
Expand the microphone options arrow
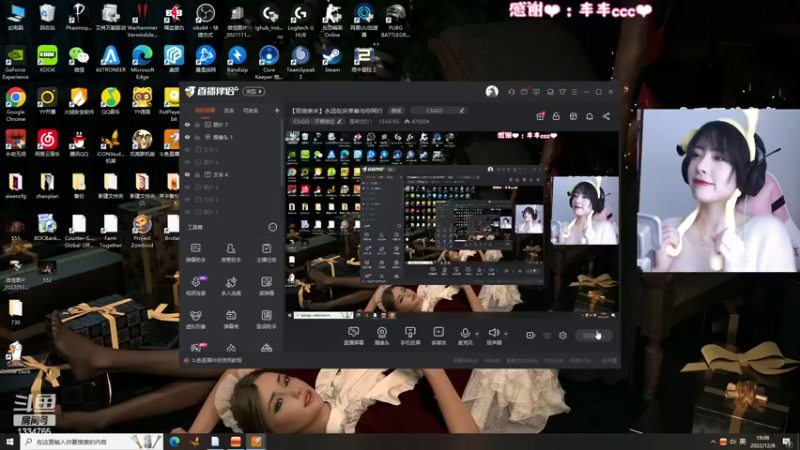[x=477, y=334]
